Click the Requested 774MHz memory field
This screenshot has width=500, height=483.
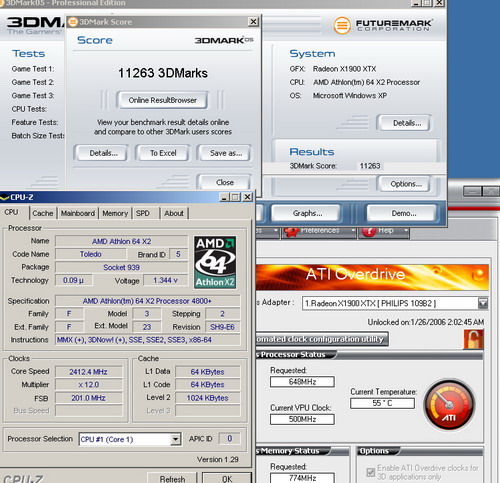point(302,478)
